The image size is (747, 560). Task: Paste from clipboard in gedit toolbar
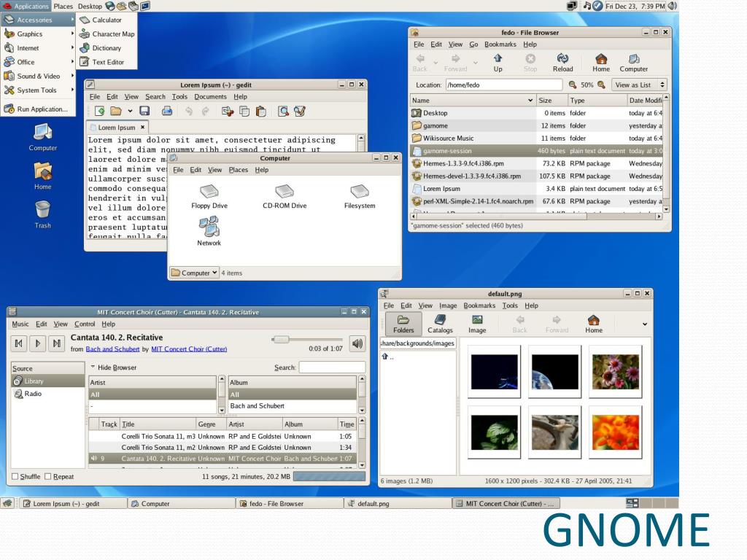[260, 112]
